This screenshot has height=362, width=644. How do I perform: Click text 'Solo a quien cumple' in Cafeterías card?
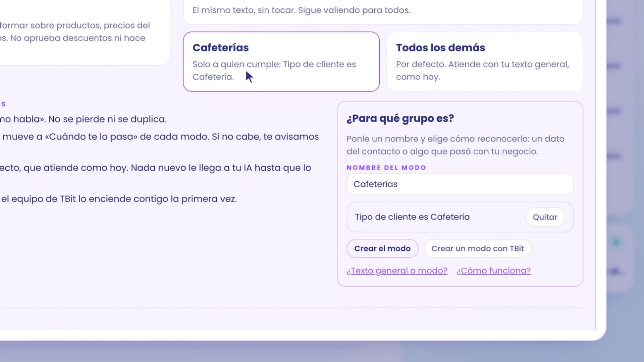click(236, 64)
